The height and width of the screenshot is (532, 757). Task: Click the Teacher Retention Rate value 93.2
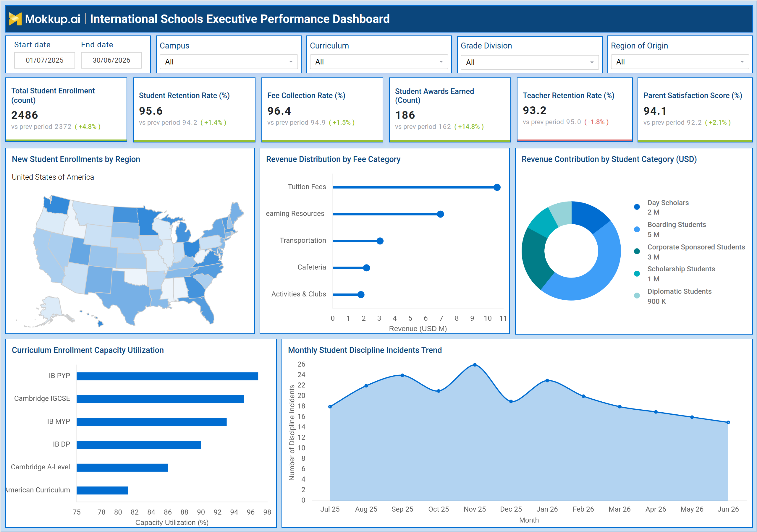pos(535,111)
